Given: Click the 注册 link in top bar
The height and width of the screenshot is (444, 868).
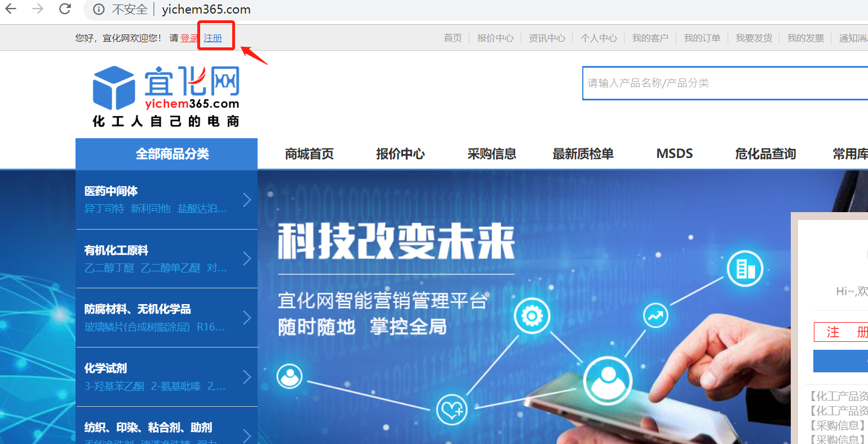Looking at the screenshot, I should point(213,38).
